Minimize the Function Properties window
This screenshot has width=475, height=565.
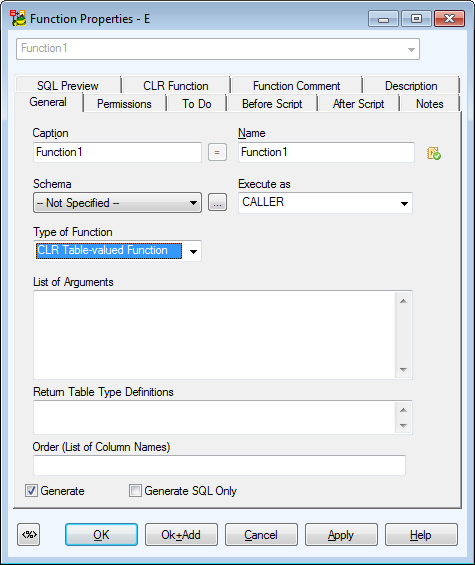click(x=383, y=19)
